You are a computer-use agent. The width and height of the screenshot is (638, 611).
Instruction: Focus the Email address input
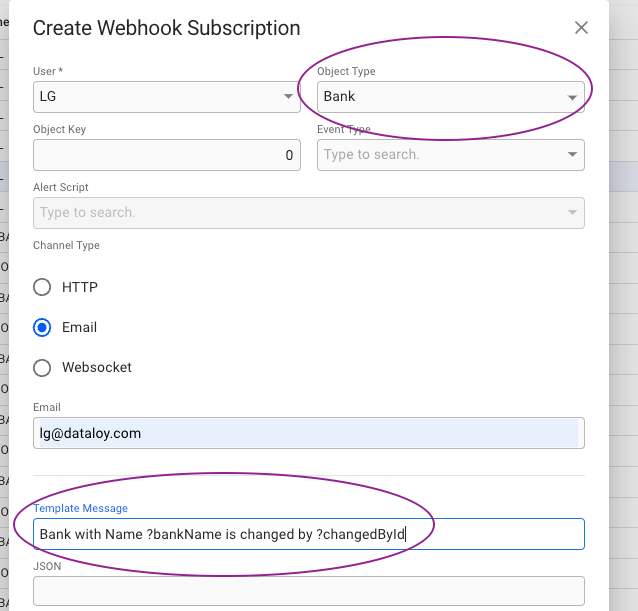(308, 433)
